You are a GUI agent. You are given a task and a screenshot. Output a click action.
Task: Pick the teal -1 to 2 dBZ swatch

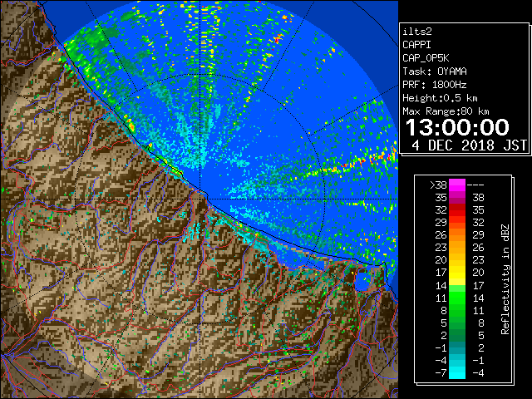click(x=457, y=347)
